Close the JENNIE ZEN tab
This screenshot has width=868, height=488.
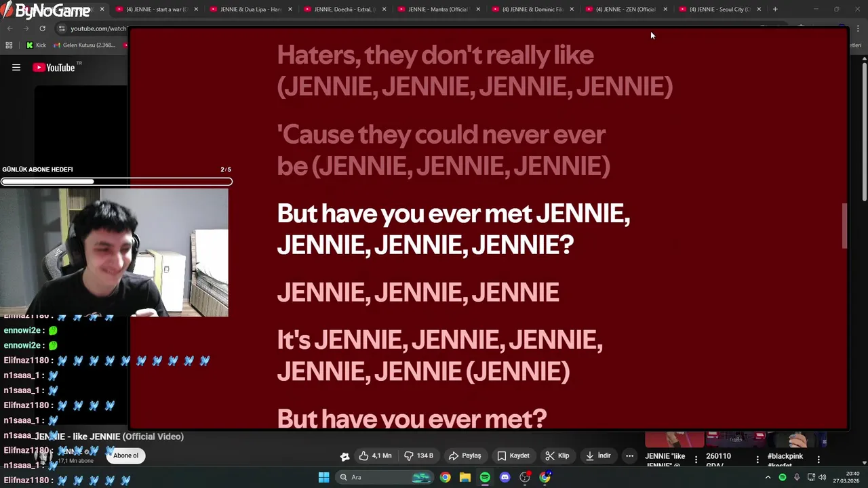click(x=665, y=9)
